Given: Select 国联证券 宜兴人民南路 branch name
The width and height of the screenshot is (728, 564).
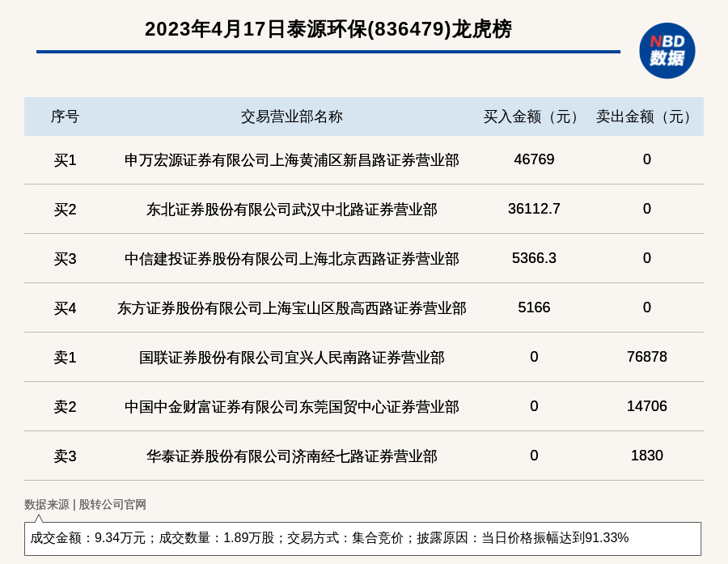Looking at the screenshot, I should click(x=291, y=358).
